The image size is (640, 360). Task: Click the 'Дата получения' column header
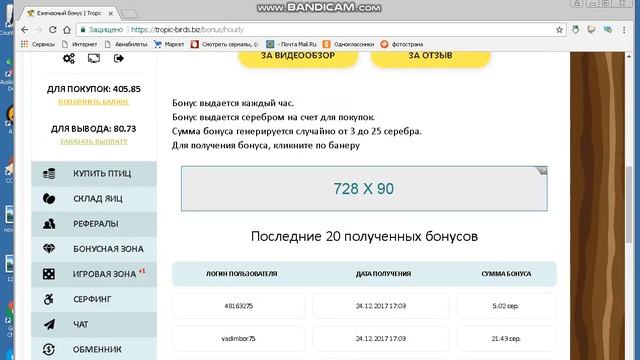pyautogui.click(x=383, y=274)
